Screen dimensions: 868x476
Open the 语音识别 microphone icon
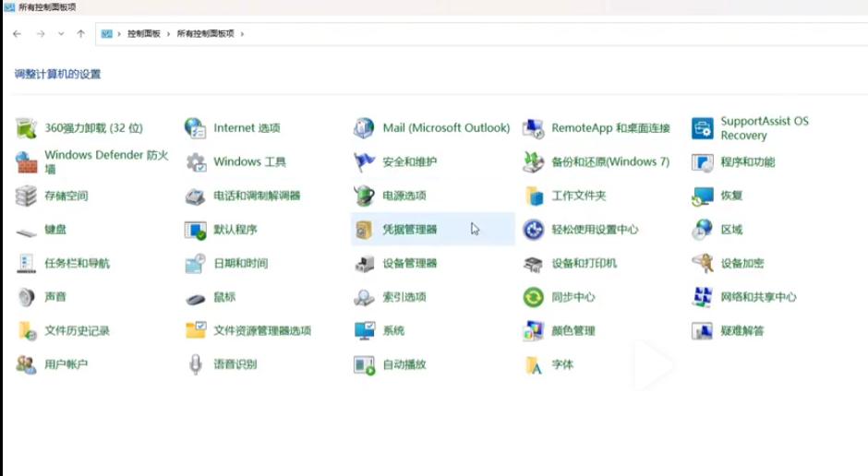(196, 364)
